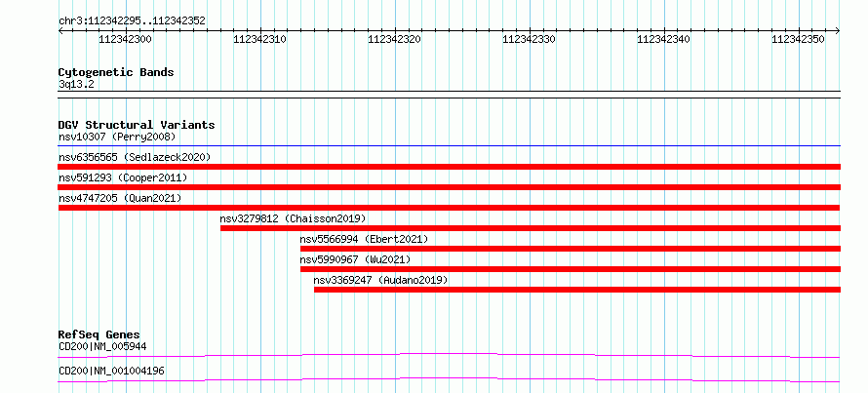
Task: Click the red bar for nsv3279812
Action: coord(531,228)
